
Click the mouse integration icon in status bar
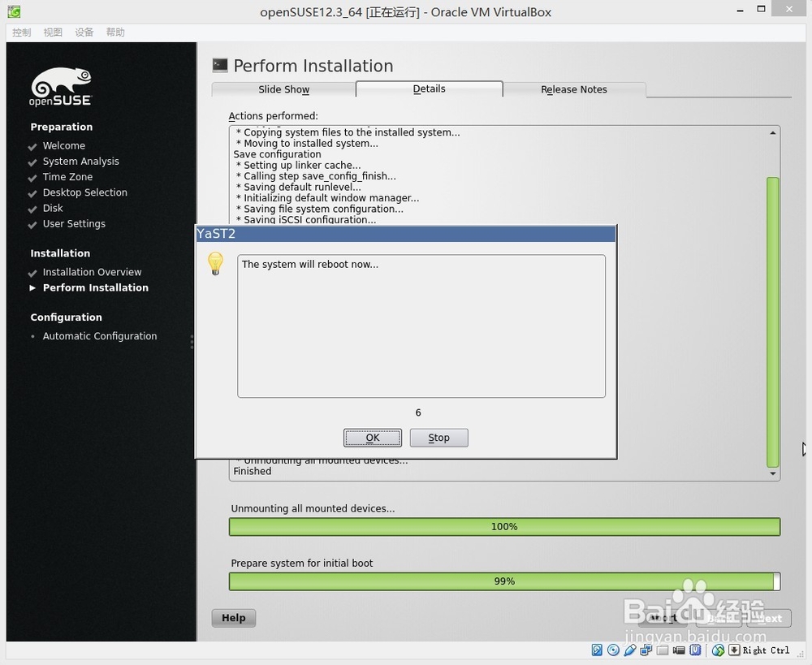point(719,650)
